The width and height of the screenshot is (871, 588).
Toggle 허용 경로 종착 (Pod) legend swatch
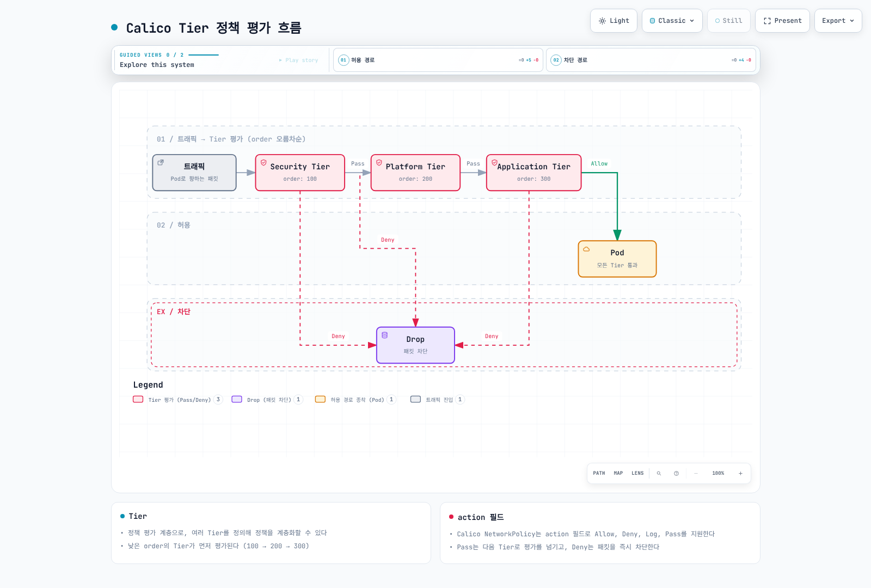tap(320, 399)
